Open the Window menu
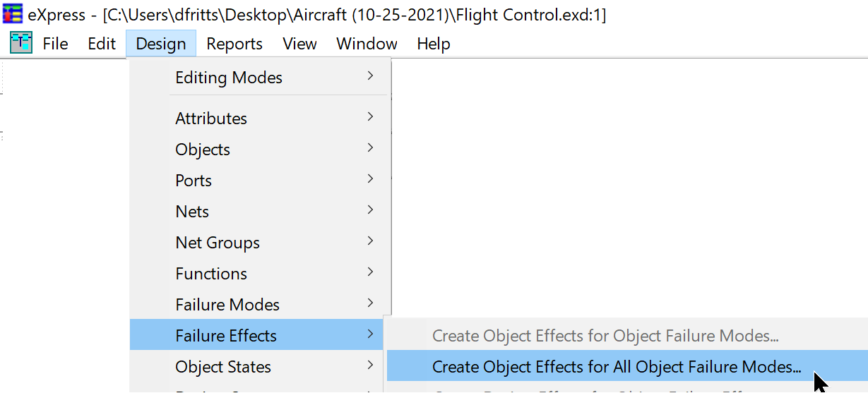The width and height of the screenshot is (868, 393). click(x=367, y=44)
